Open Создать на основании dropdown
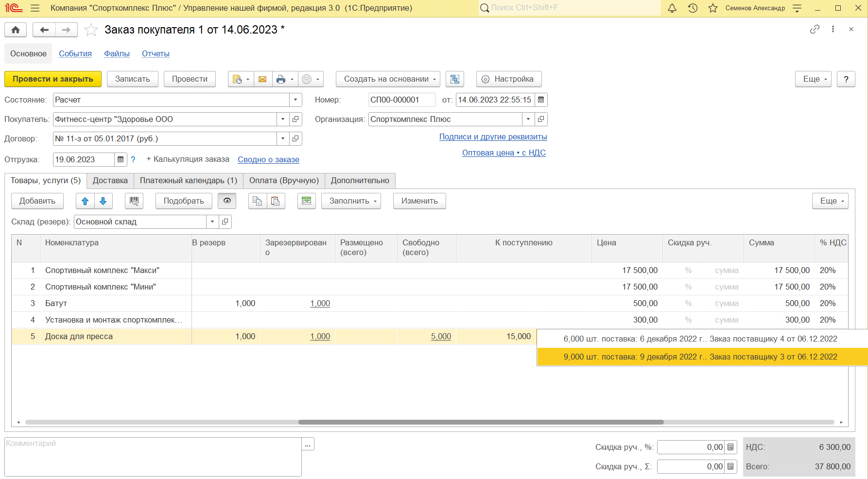Screen dimensions: 868x479 pos(388,79)
